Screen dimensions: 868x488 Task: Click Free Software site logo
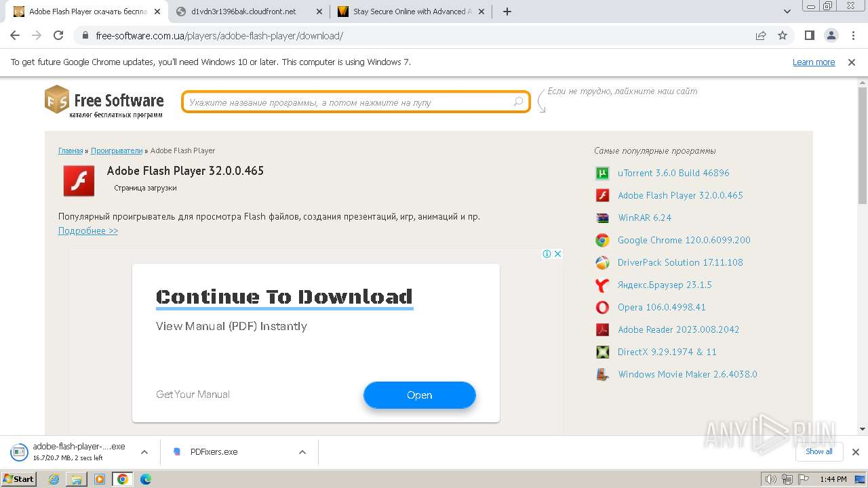(104, 102)
